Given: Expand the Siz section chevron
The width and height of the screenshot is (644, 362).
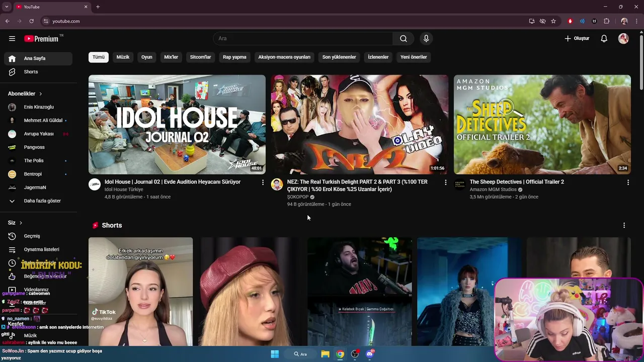Looking at the screenshot, I should click(x=21, y=223).
